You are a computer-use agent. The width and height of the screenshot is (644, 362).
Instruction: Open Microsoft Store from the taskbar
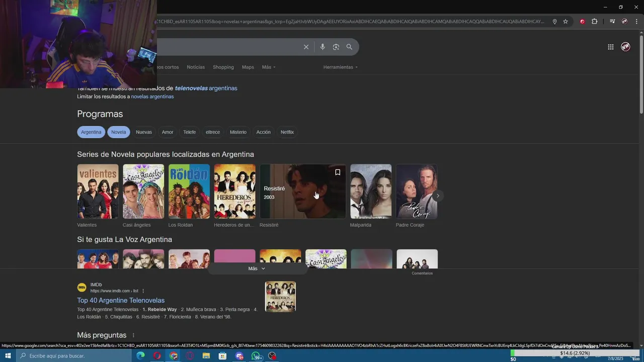click(223, 356)
